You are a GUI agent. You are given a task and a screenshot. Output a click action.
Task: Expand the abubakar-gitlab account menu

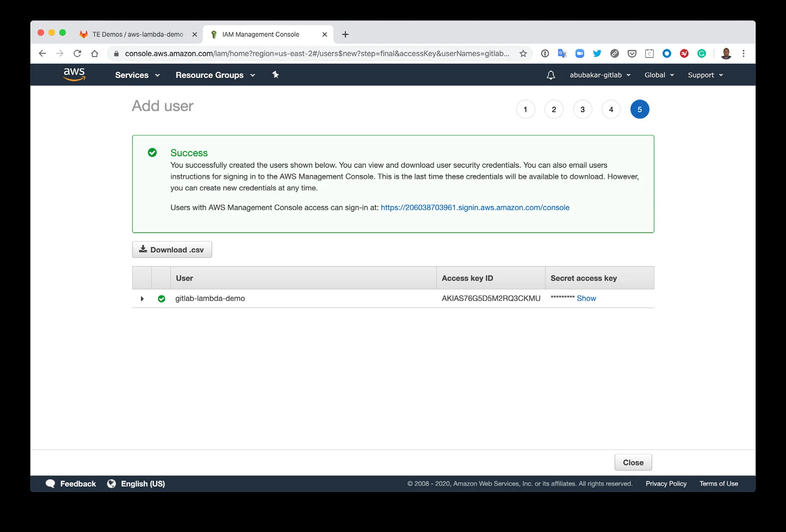(600, 75)
